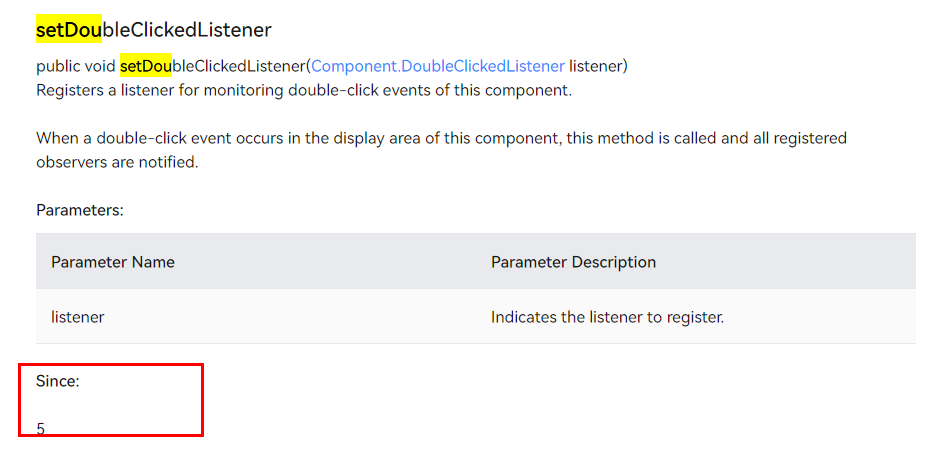944x472 pixels.
Task: Click the highlighted setDou text in the heading
Action: click(69, 30)
